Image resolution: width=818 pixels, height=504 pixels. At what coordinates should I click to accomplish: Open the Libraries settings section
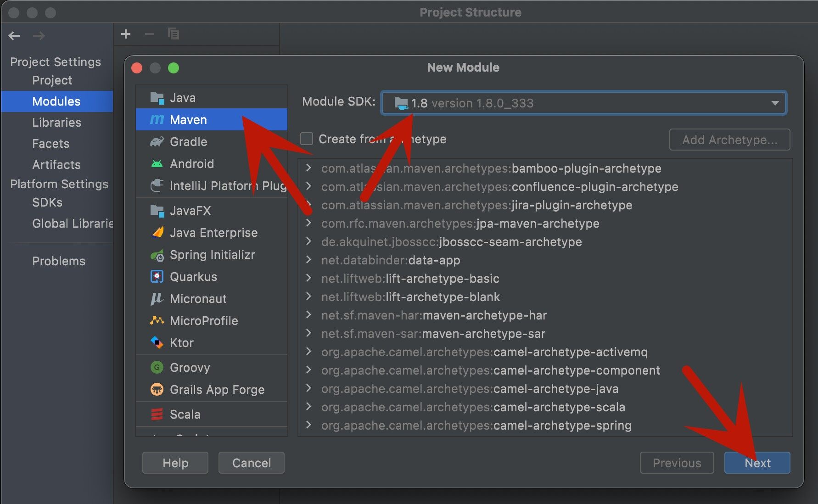click(56, 123)
